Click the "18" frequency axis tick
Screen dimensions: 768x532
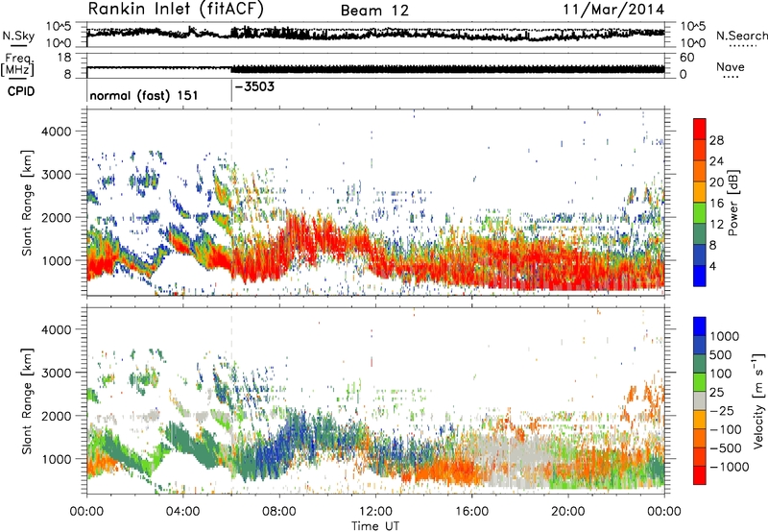tap(64, 57)
